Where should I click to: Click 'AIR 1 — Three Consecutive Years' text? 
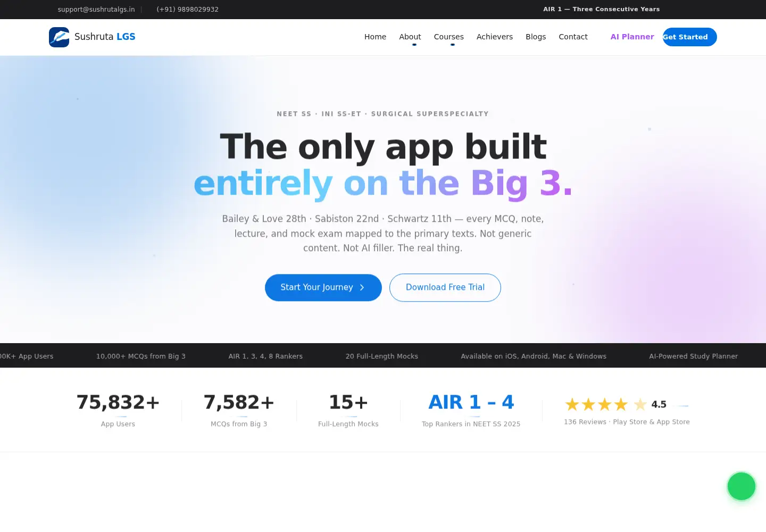point(601,9)
